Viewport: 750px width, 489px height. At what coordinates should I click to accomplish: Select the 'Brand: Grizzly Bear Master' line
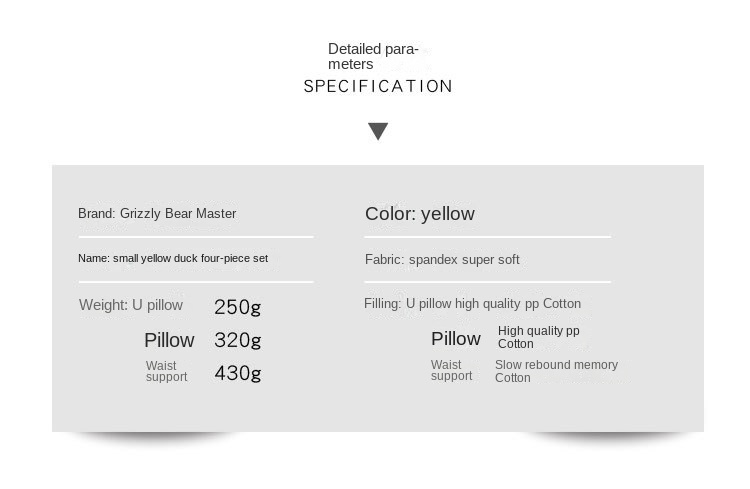point(157,213)
